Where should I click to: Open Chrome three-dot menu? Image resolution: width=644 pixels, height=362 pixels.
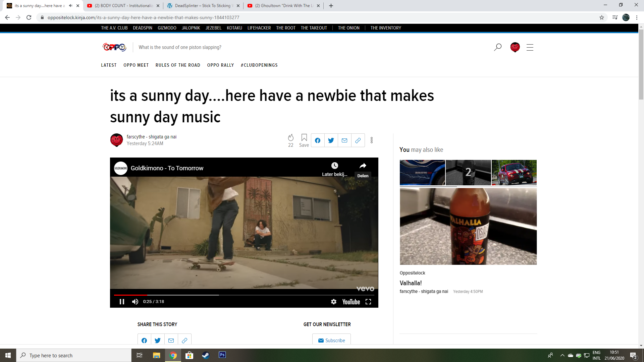(637, 17)
